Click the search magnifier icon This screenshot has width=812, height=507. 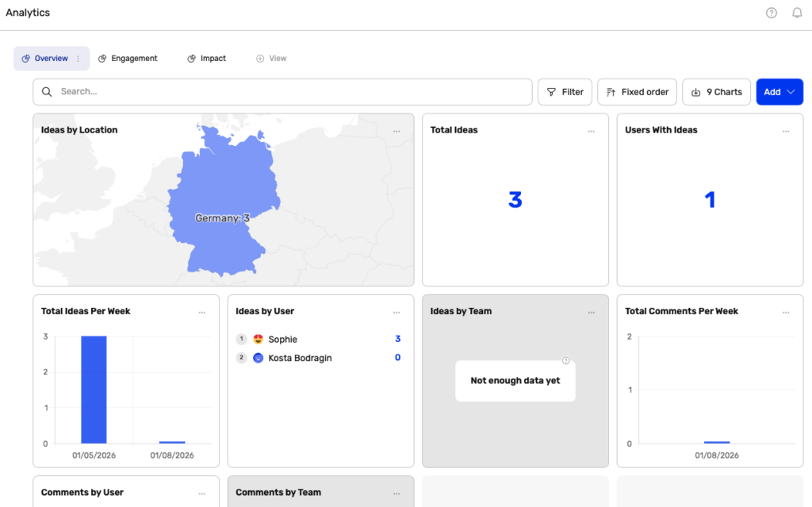[48, 92]
